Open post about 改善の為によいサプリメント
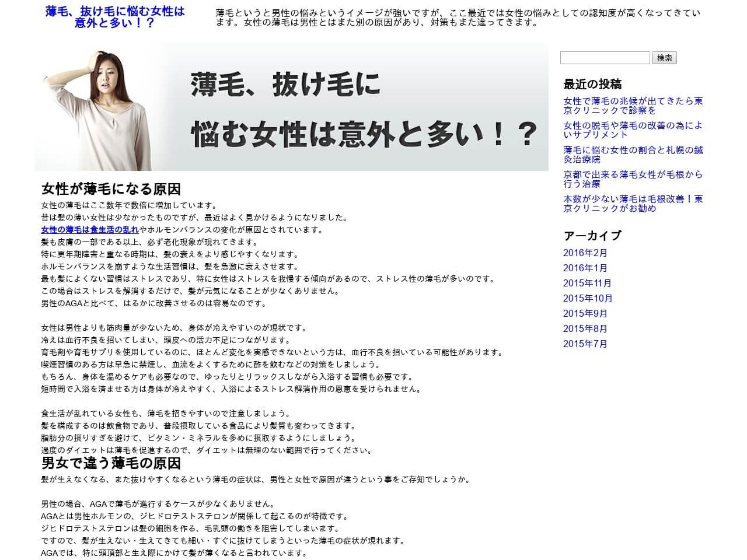747x560 pixels. click(x=633, y=130)
